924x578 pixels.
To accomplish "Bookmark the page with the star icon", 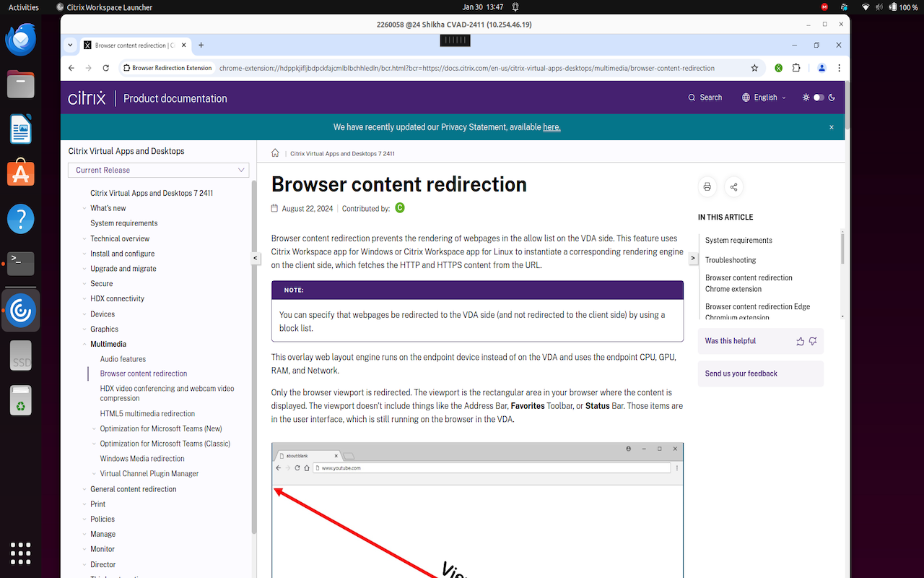I will (754, 67).
